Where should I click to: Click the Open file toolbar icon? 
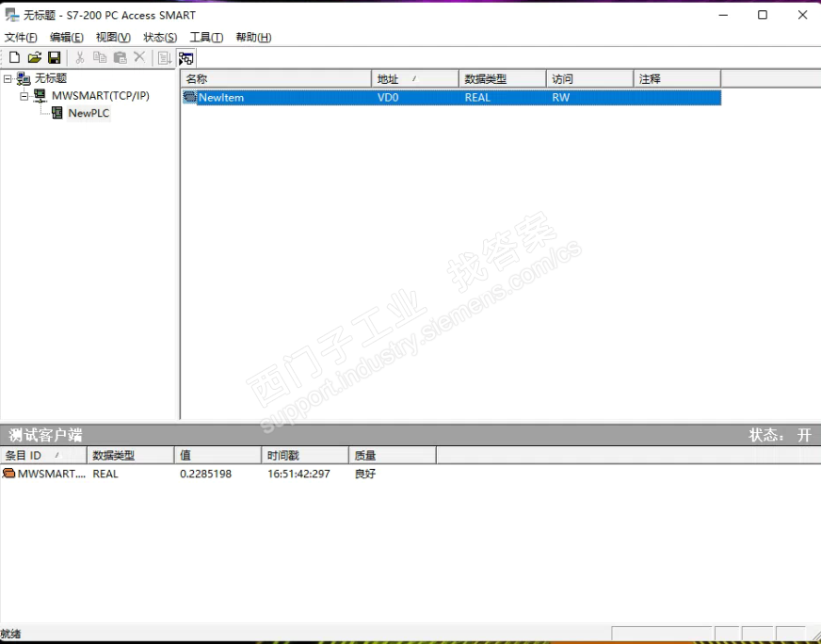(x=35, y=57)
